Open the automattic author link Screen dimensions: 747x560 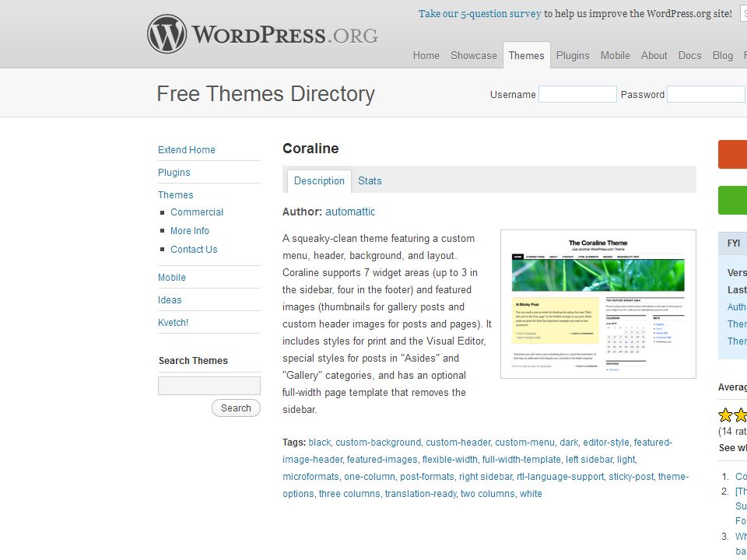350,212
